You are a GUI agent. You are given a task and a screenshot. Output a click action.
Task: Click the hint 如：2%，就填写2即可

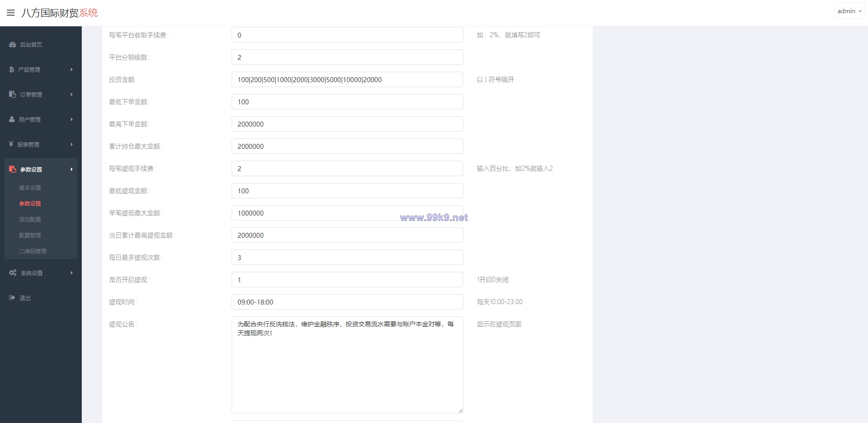click(509, 35)
